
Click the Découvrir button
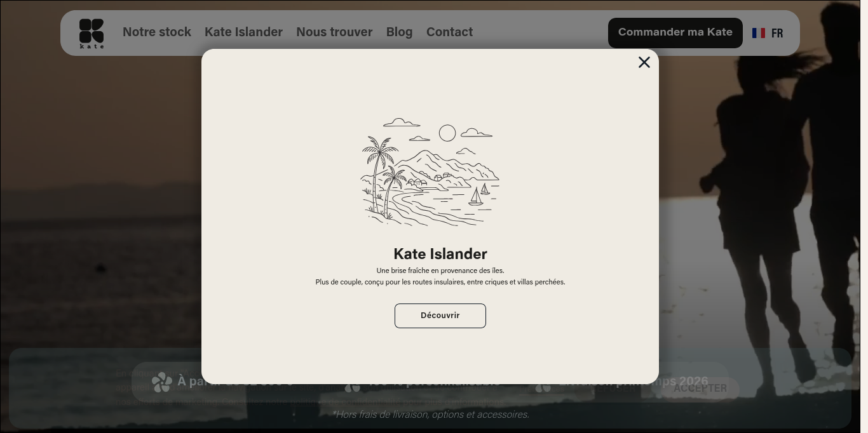click(440, 316)
